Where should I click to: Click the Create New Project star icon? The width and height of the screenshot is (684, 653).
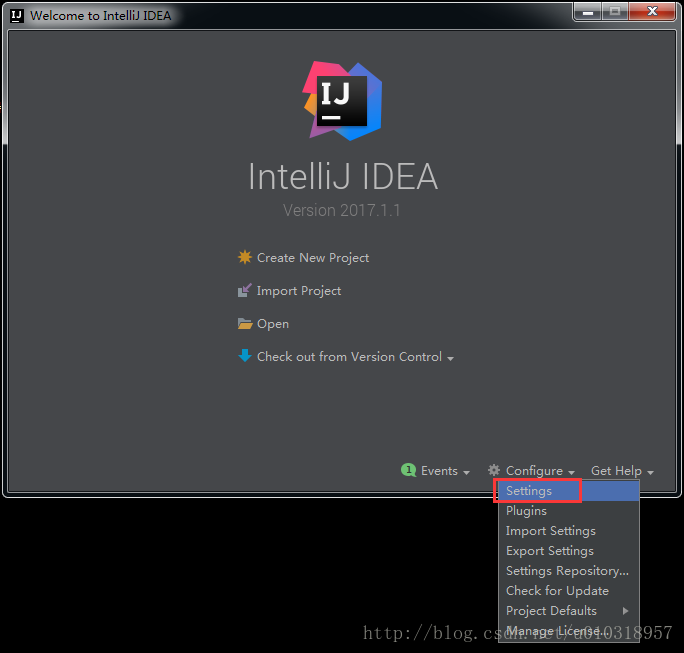pyautogui.click(x=245, y=257)
